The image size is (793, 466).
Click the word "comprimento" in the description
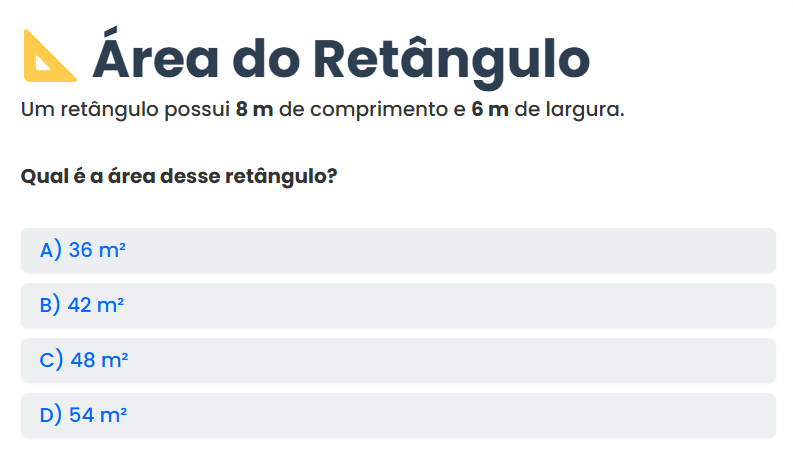pos(372,109)
